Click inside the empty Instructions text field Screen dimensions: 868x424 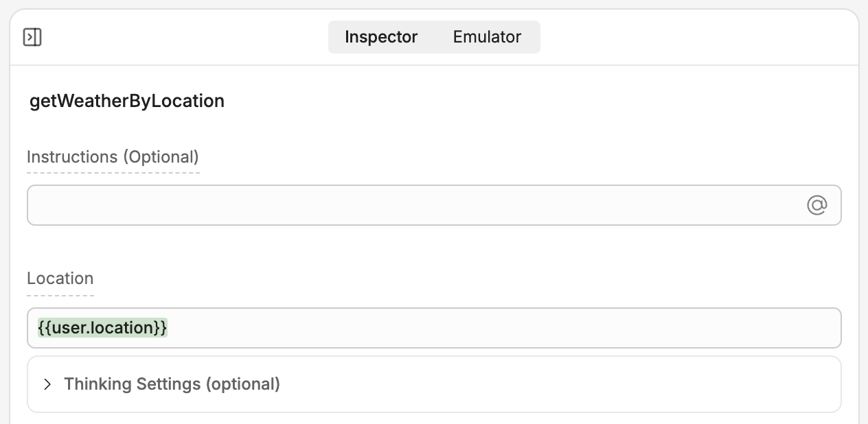click(412, 204)
